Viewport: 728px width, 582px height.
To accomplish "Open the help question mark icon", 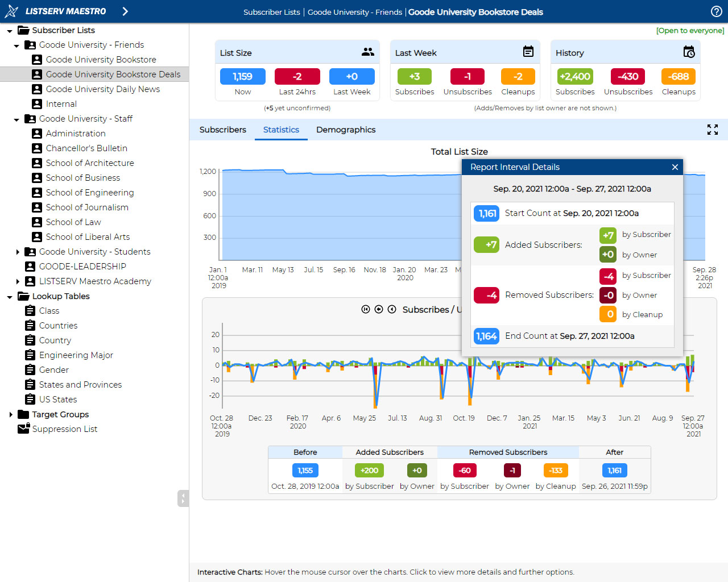I will pyautogui.click(x=717, y=11).
